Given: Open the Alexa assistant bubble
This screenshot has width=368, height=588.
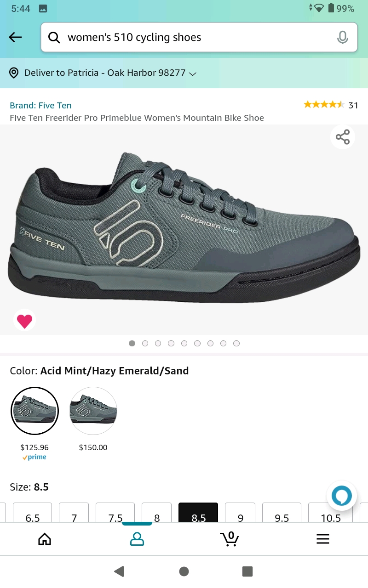Looking at the screenshot, I should [342, 496].
